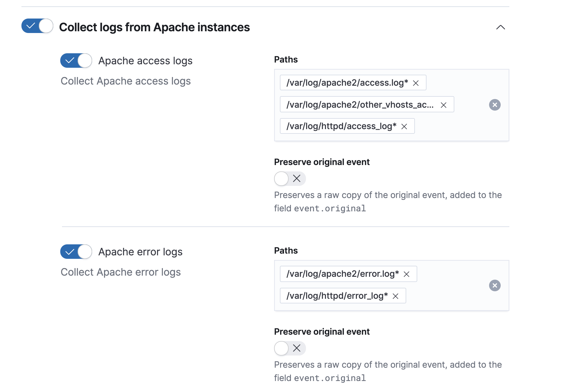
Task: Clear all error log paths
Action: (495, 285)
